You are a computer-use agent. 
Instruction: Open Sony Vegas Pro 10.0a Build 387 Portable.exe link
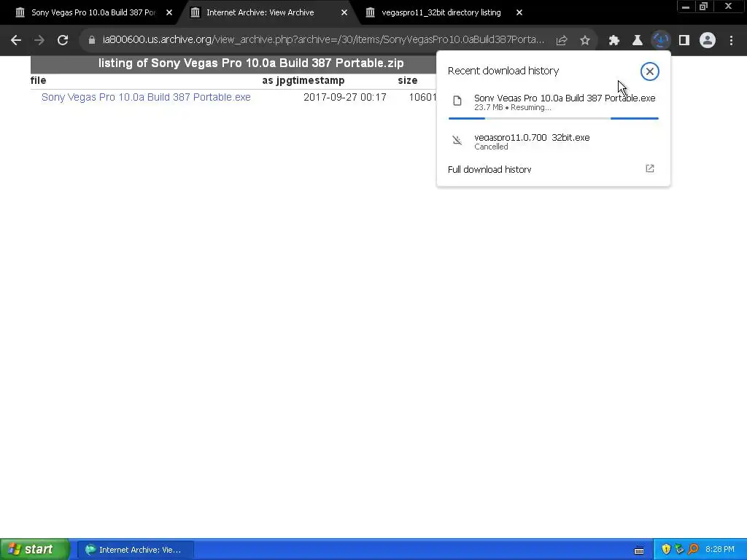(x=146, y=97)
